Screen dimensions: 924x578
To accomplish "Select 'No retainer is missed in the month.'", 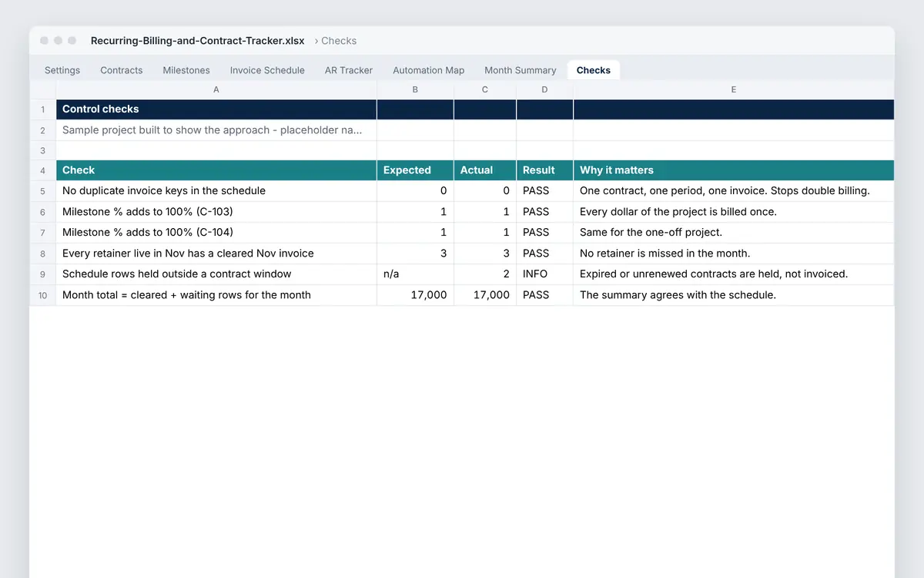I will click(734, 254).
